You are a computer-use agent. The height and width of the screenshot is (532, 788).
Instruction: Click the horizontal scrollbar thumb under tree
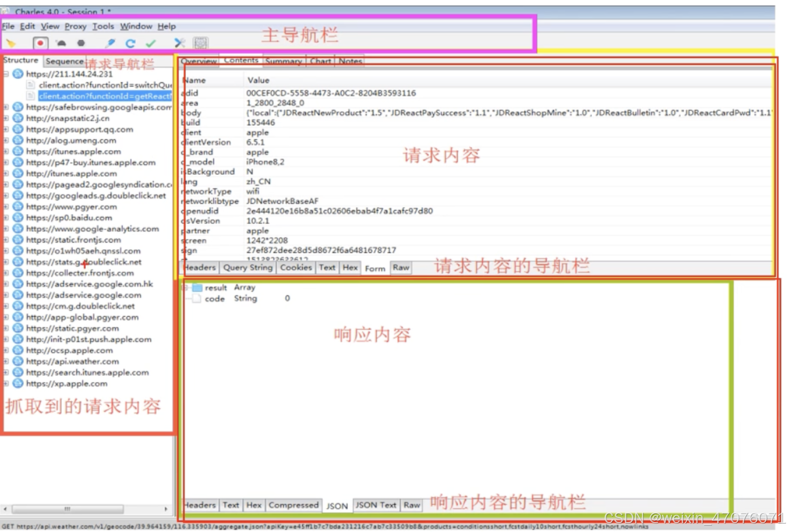(68, 509)
